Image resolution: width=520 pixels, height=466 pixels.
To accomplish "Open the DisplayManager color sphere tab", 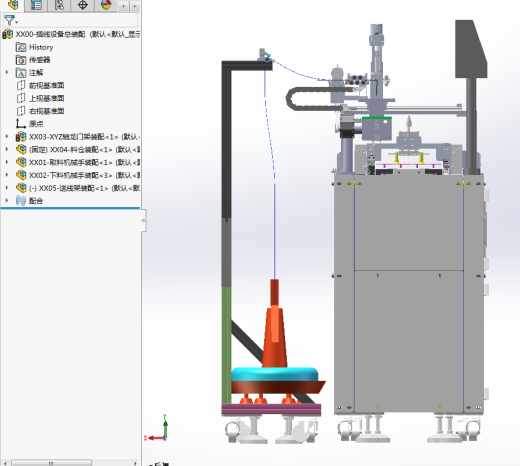I will (106, 5).
